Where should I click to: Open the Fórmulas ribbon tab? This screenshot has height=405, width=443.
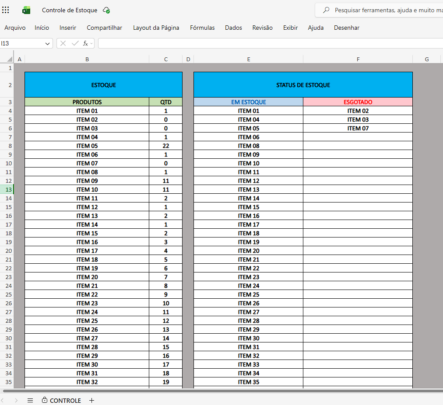(202, 28)
